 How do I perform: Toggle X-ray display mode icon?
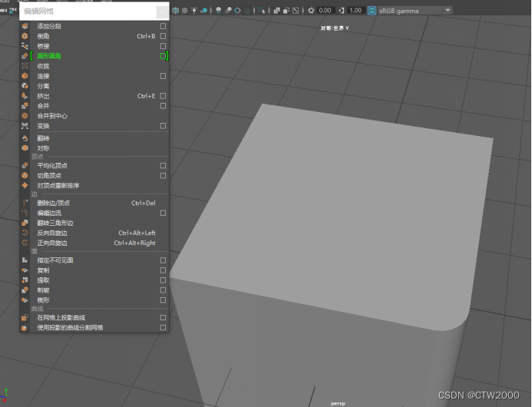click(277, 11)
